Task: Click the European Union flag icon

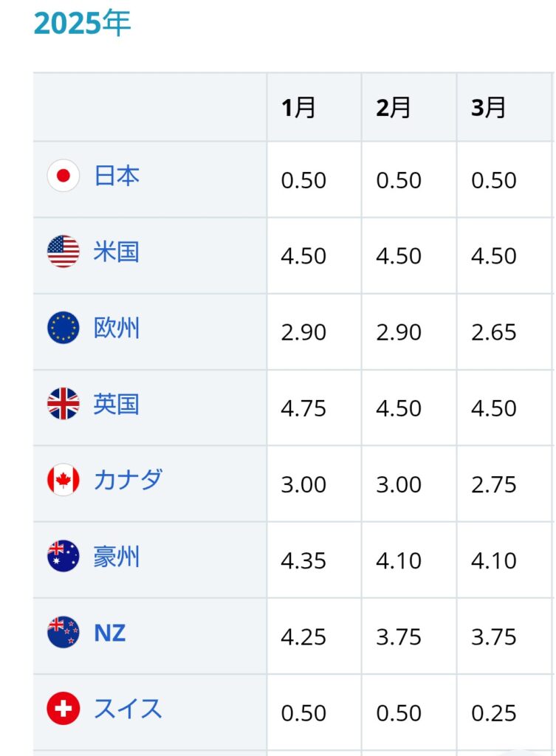Action: click(x=64, y=328)
